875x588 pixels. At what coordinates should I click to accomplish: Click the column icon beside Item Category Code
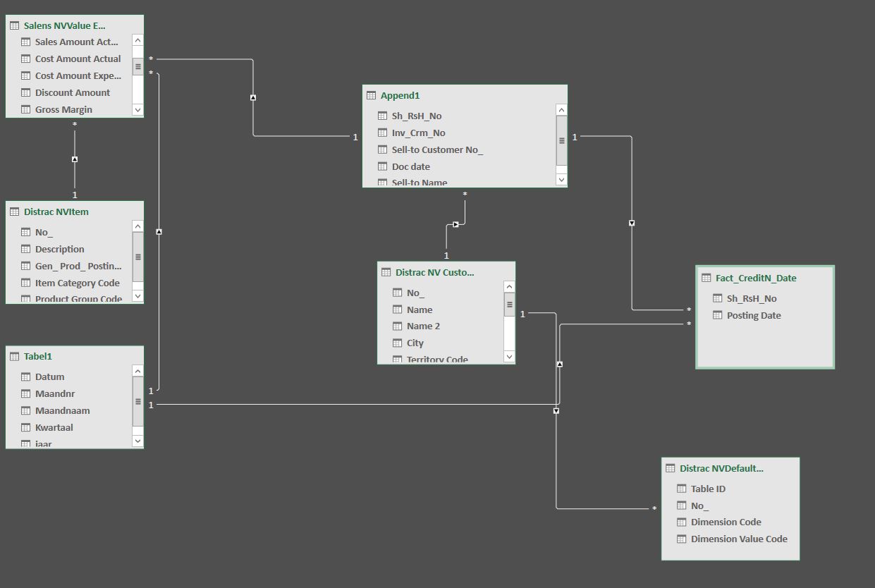point(26,283)
